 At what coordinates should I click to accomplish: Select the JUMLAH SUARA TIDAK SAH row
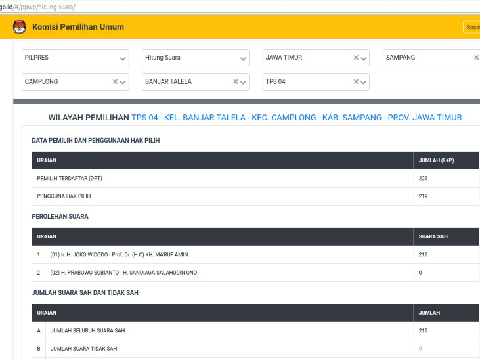coord(255,349)
